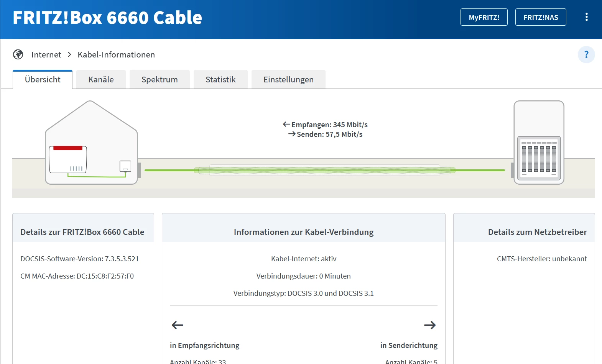602x364 pixels.
Task: Select the Übersicht tab
Action: (43, 80)
